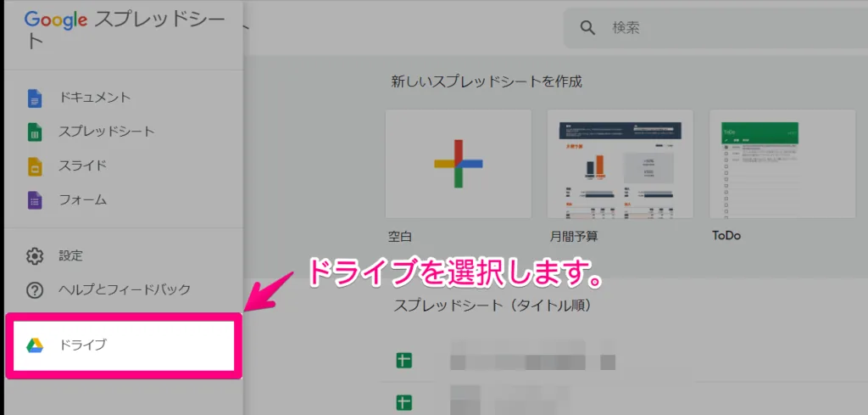This screenshot has height=415, width=868.
Task: Click the 空白 label under blank template
Action: click(400, 237)
